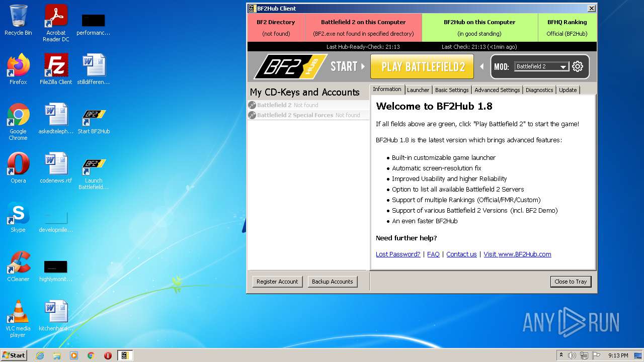The height and width of the screenshot is (362, 644).
Task: Open the media player taskbar icon
Action: (x=74, y=355)
